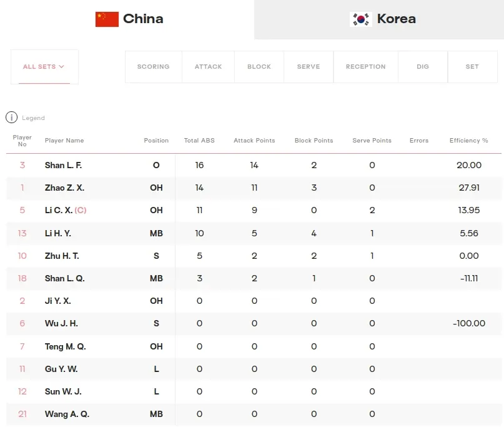Sort by Efficiency % column header

coord(468,140)
